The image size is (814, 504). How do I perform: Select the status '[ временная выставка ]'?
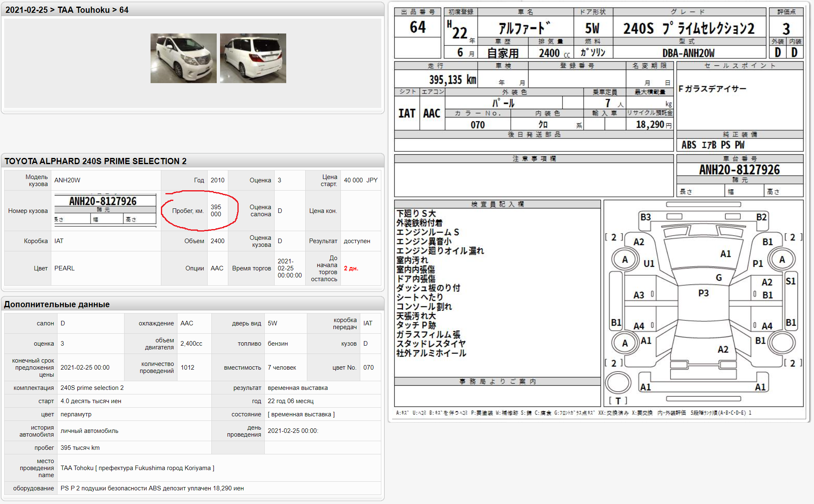[x=301, y=414]
